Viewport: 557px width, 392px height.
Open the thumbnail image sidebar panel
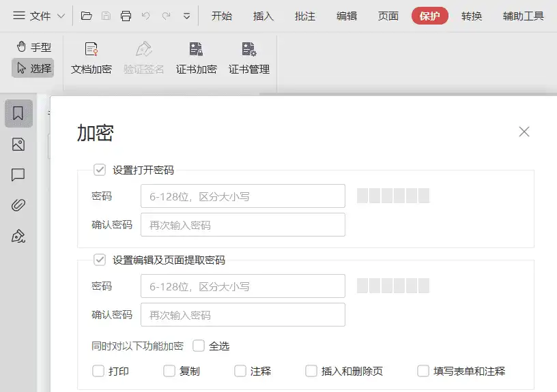coord(18,145)
